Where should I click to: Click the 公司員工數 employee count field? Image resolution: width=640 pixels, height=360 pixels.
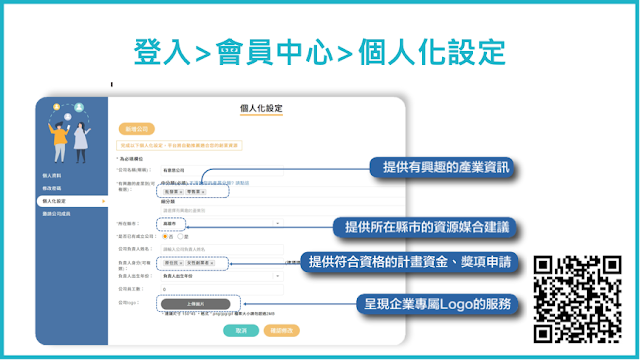(222, 289)
